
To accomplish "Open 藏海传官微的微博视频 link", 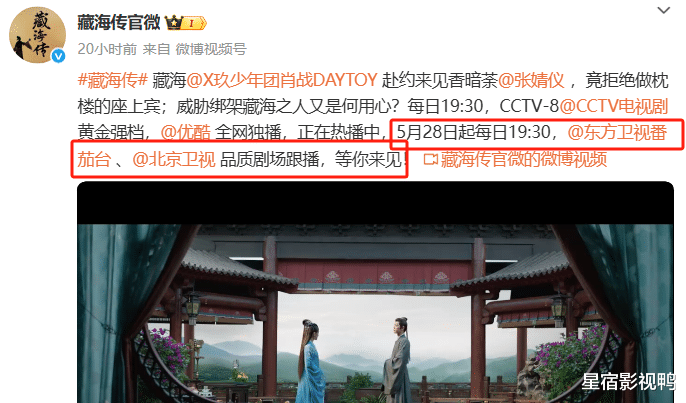I will click(x=523, y=159).
